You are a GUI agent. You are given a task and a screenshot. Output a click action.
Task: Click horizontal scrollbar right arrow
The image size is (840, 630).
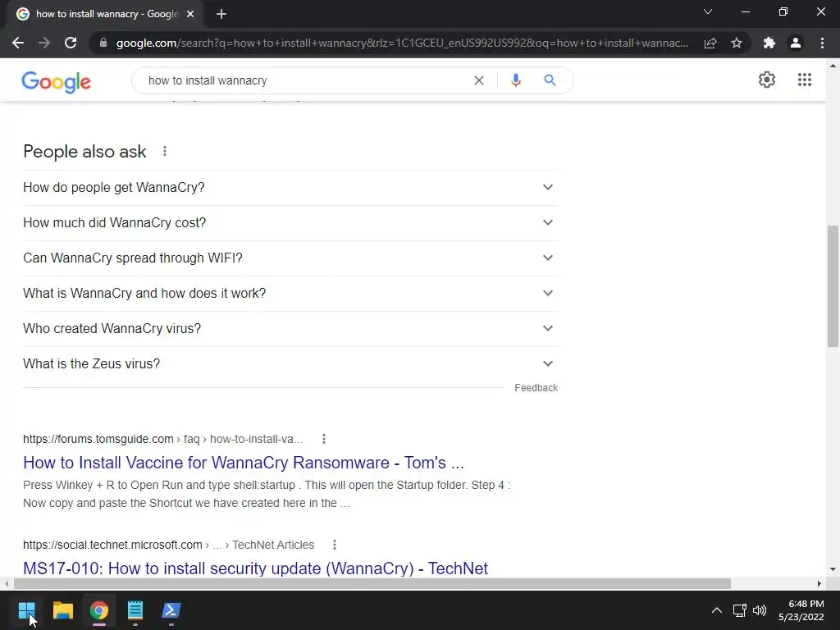click(x=819, y=583)
